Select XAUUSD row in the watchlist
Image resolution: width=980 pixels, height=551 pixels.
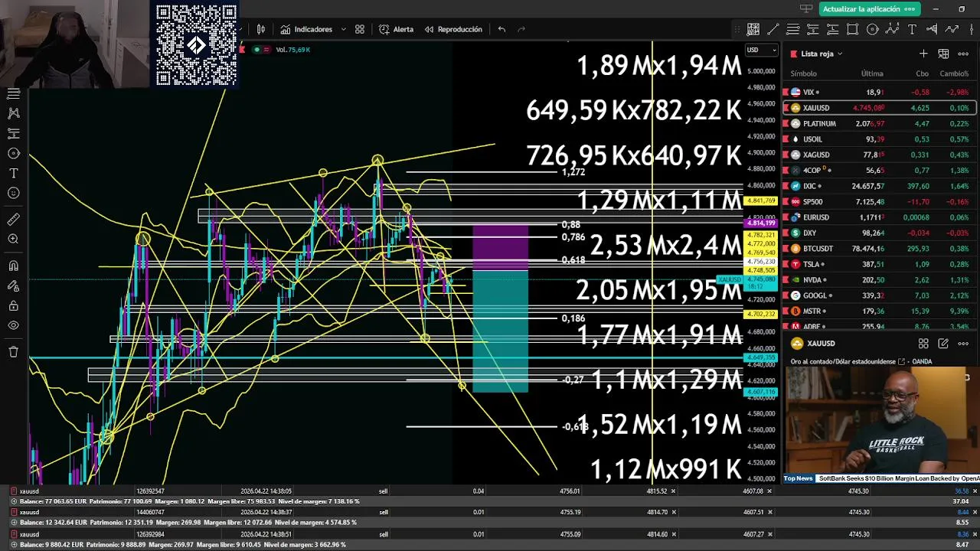click(x=879, y=108)
